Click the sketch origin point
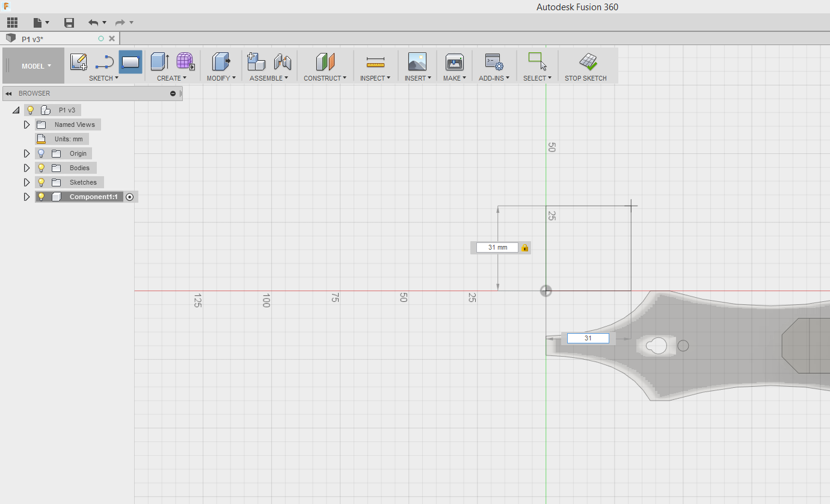The image size is (830, 504). [x=546, y=291]
